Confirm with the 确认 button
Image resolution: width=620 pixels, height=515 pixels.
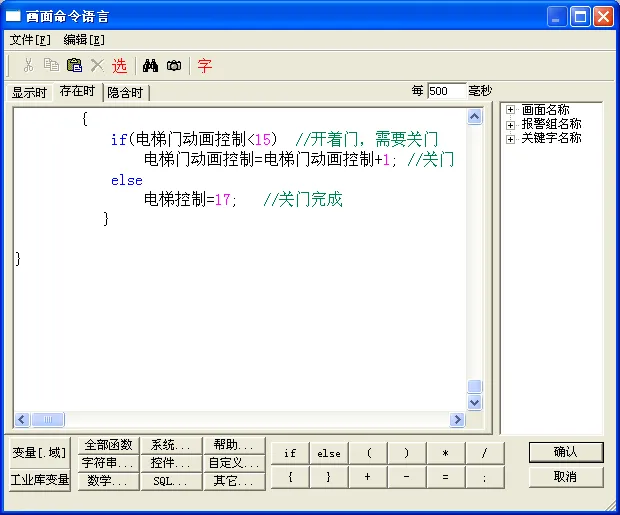point(566,452)
